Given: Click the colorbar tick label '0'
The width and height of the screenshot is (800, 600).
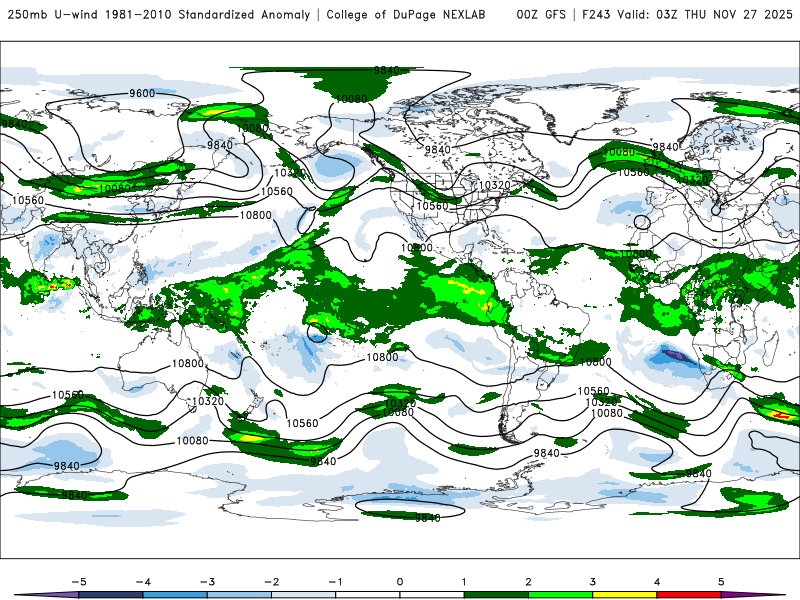Looking at the screenshot, I should pyautogui.click(x=399, y=582).
